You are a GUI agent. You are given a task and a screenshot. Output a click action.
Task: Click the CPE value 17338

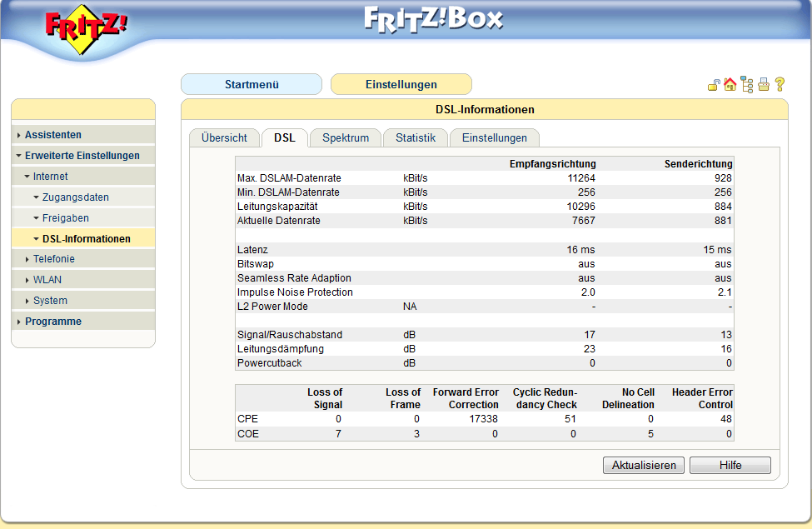(484, 419)
